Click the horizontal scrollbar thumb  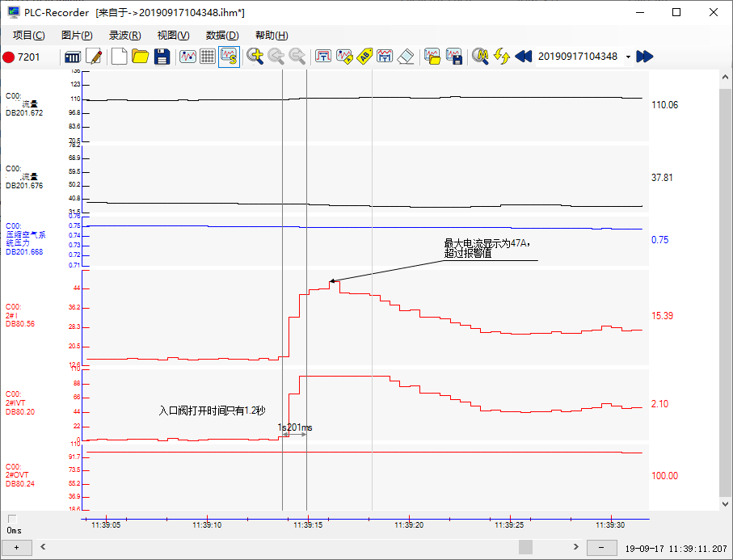point(525,547)
